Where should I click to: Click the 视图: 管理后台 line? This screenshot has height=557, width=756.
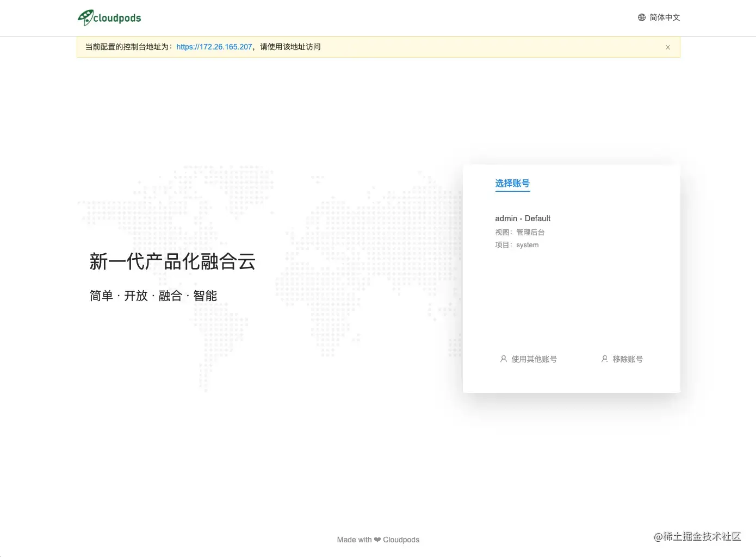(519, 232)
